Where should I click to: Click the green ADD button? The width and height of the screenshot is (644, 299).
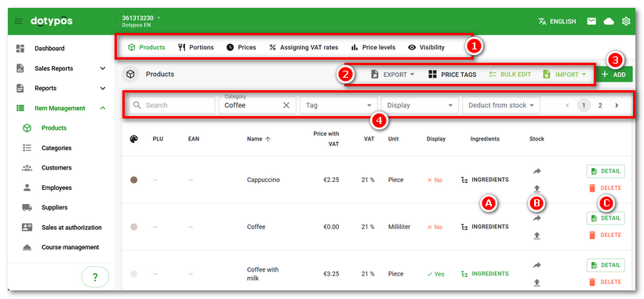613,75
